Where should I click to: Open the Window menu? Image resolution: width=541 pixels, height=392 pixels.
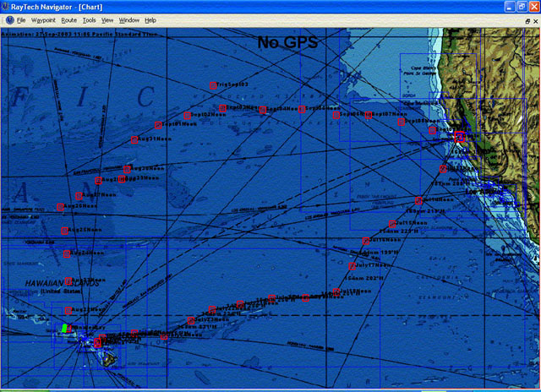(129, 19)
